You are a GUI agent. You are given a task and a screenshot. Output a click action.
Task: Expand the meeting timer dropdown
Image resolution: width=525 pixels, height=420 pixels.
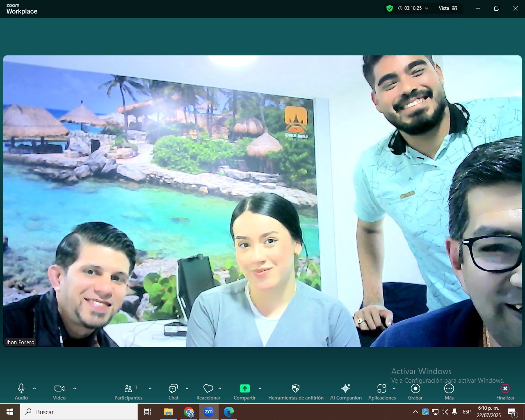(x=427, y=8)
